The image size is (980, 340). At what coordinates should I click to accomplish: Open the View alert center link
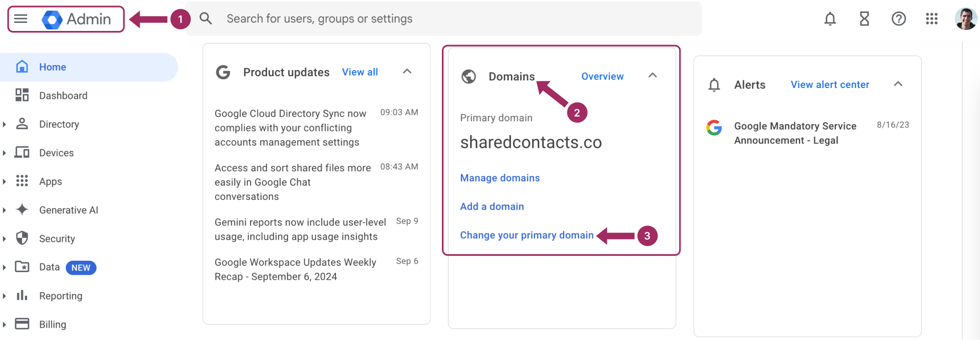pos(830,85)
